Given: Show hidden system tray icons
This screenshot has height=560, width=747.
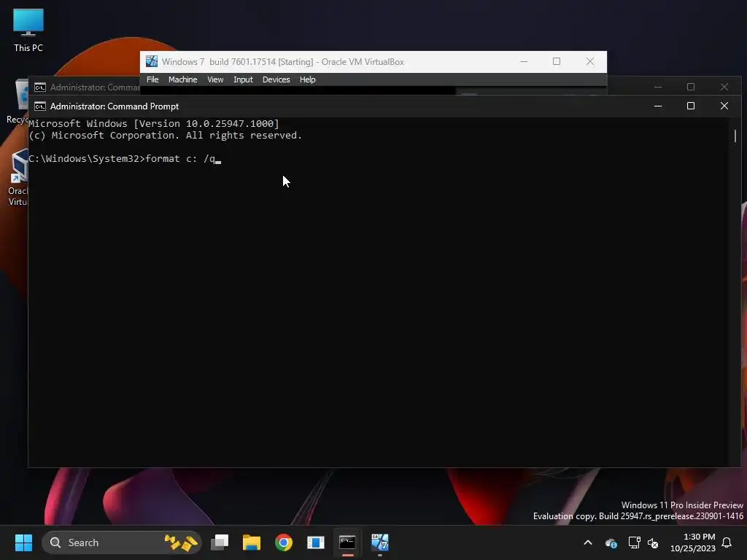Looking at the screenshot, I should (x=588, y=542).
